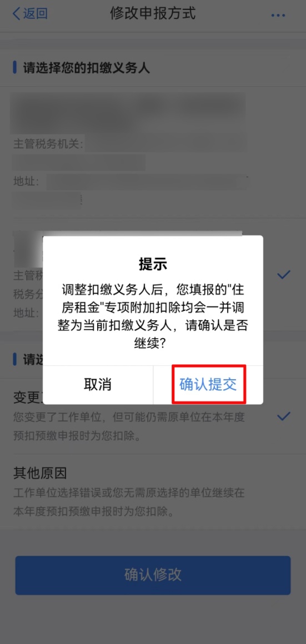Toggle checkmark beside the work-unit change reason
306x644 pixels.
pos(283,416)
